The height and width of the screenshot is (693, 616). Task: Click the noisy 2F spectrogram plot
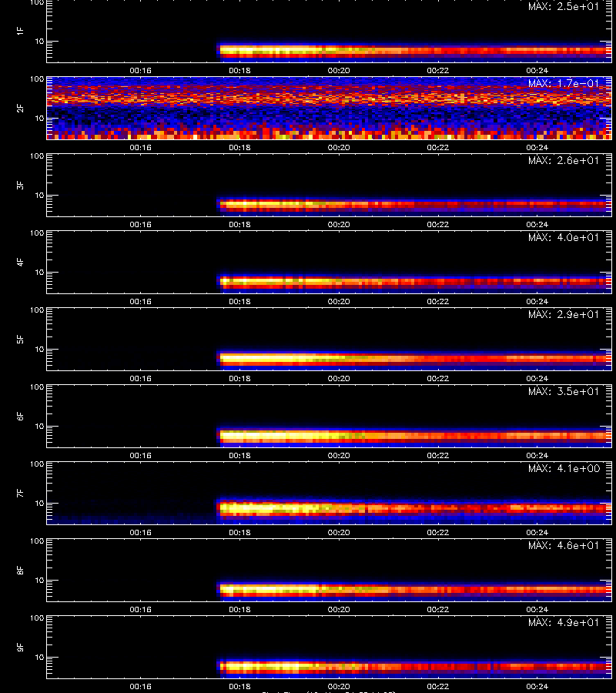point(330,109)
